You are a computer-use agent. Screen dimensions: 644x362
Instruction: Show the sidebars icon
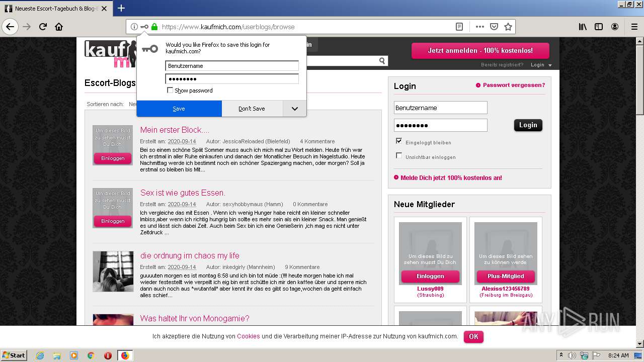coord(599,27)
